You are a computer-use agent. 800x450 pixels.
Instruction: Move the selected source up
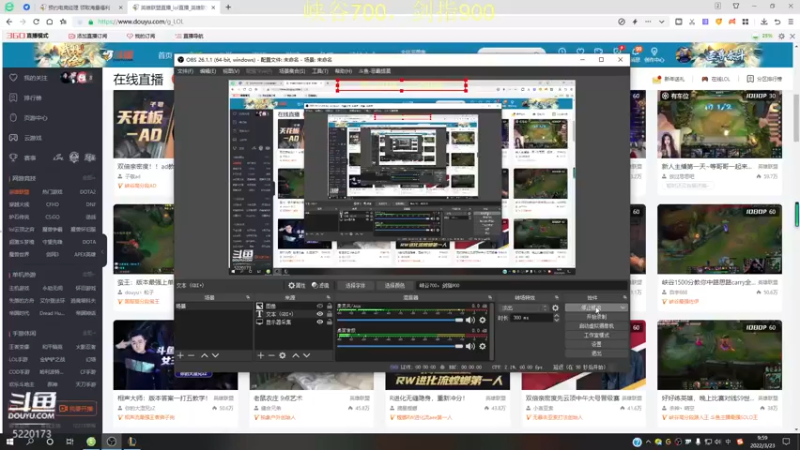tap(295, 355)
